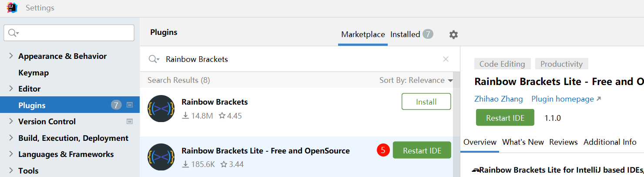Open the plugin search history magnifier
The image size is (644, 177).
[x=154, y=59]
